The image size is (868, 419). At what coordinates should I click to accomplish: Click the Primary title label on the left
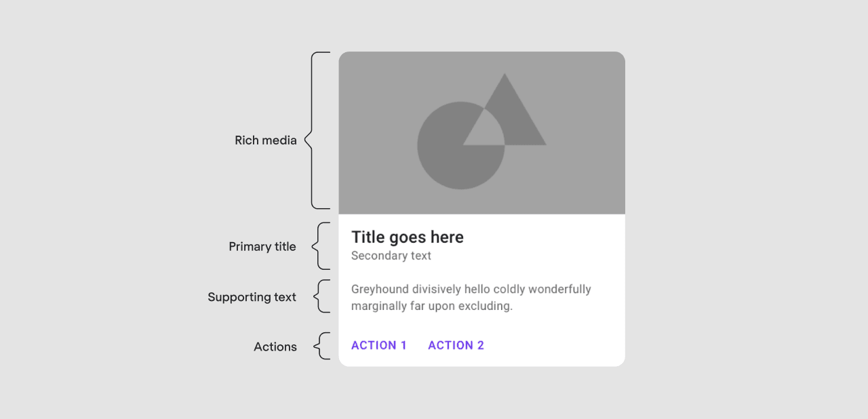tap(262, 246)
